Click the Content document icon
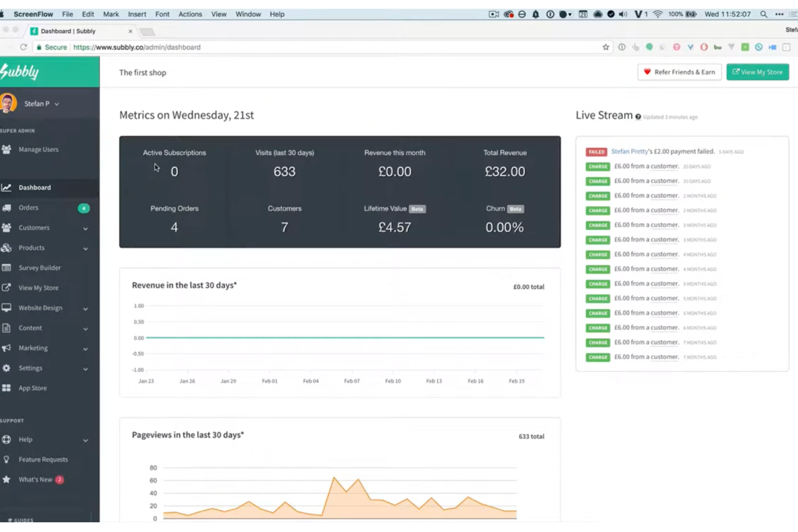Image resolution: width=798 pixels, height=532 pixels. tap(6, 328)
